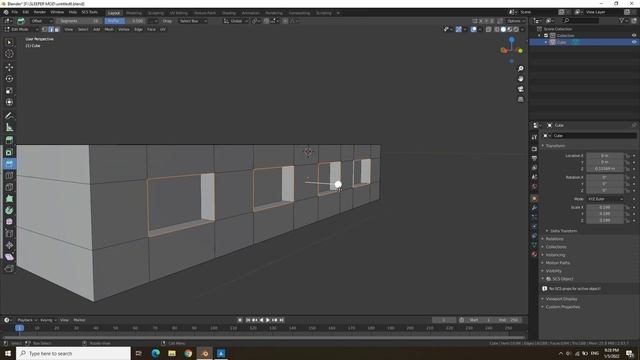This screenshot has width=640, height=360.
Task: Switch to Shading workspace tab
Action: [229, 13]
